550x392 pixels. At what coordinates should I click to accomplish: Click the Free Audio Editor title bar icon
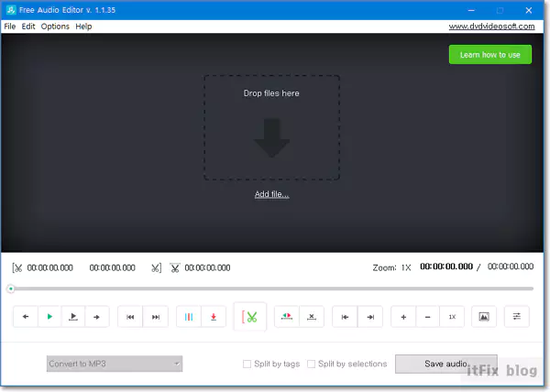[11, 10]
